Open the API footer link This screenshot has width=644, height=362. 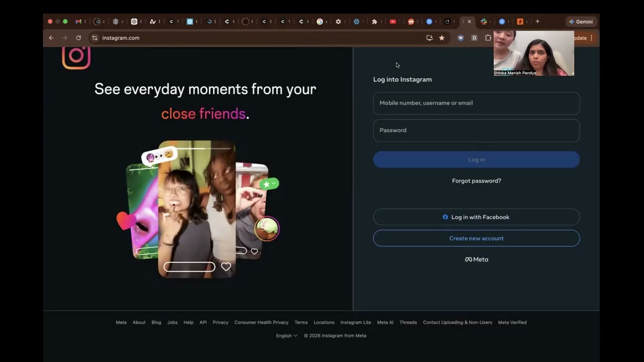tap(203, 322)
